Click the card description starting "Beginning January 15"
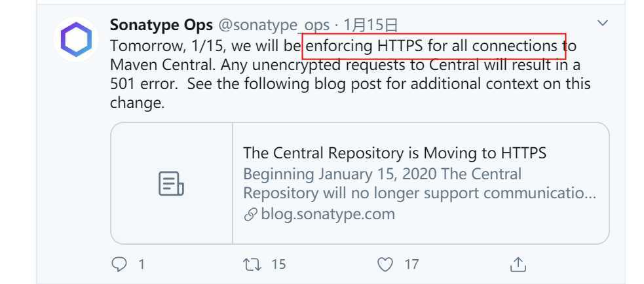The height and width of the screenshot is (284, 644). [419, 183]
